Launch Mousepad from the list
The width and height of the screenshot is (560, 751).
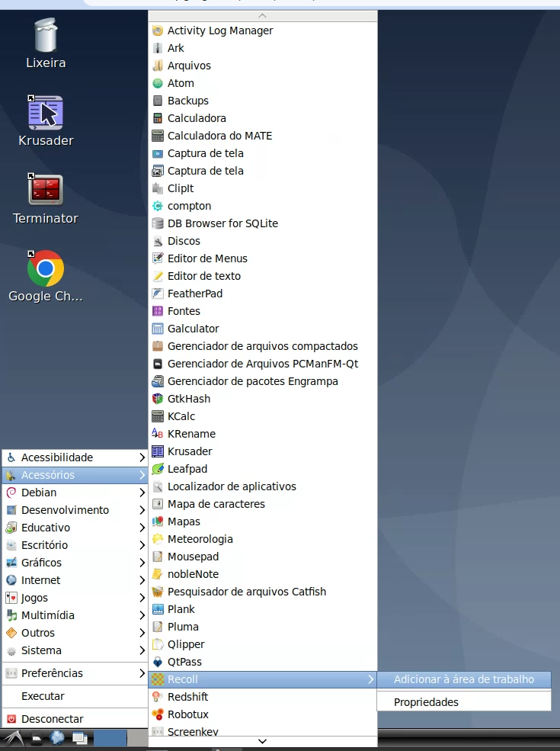click(x=263, y=557)
